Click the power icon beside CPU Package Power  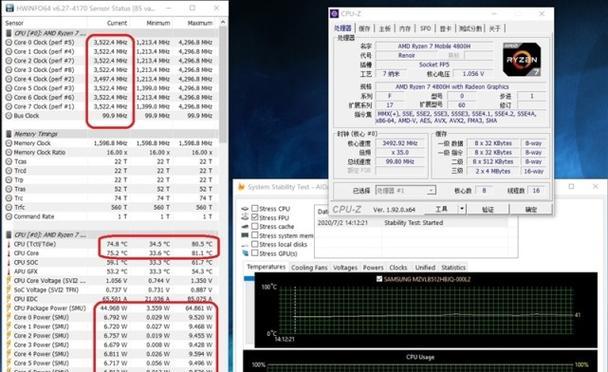9,308
